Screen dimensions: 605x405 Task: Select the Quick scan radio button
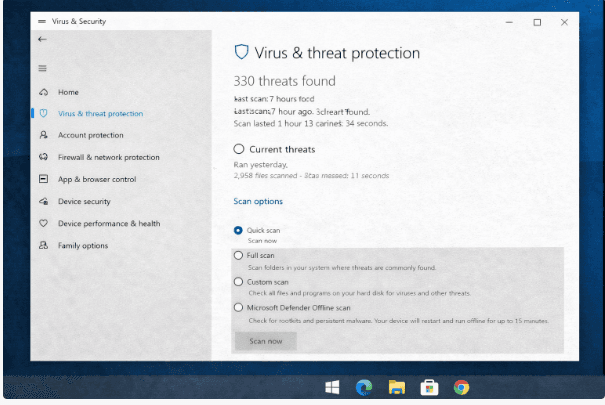click(238, 230)
